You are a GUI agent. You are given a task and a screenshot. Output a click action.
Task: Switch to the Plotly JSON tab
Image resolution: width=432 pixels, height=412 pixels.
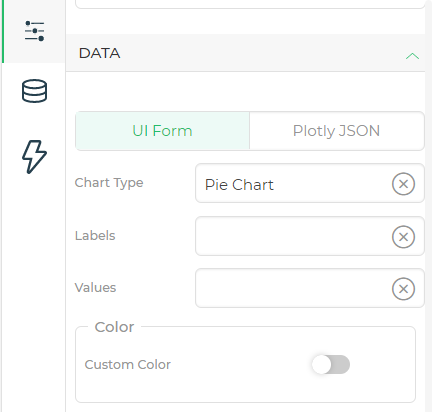(x=337, y=131)
